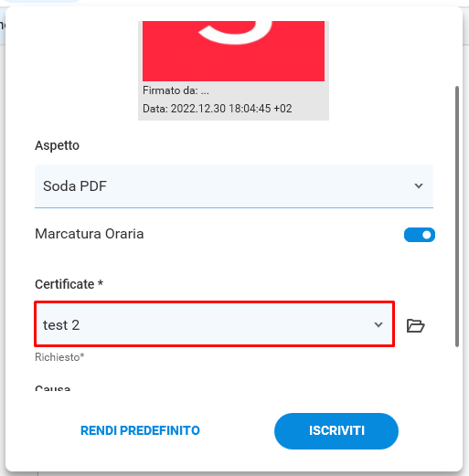This screenshot has width=469, height=476.
Task: Open the certificate file browse folder icon
Action: 416,325
